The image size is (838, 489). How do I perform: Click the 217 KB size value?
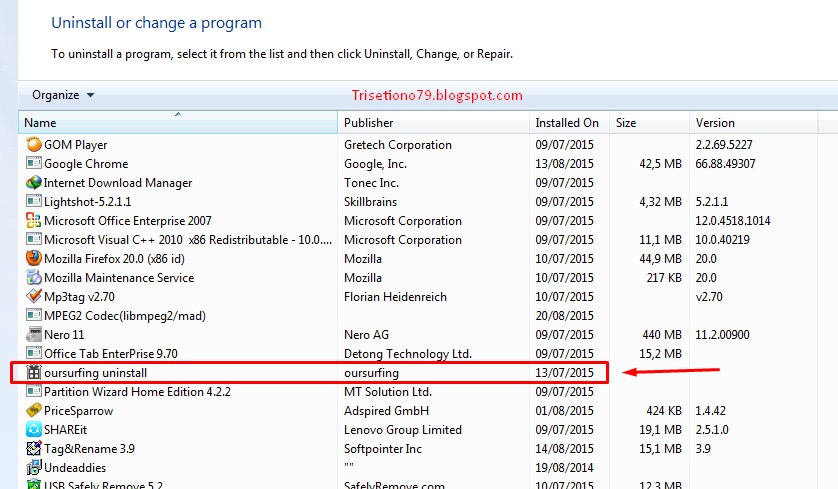pos(664,278)
